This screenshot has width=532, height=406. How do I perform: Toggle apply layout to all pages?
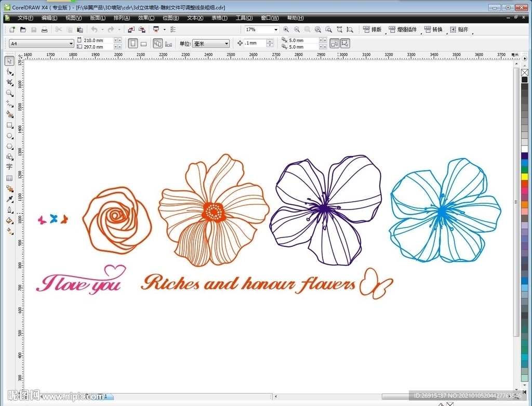158,44
